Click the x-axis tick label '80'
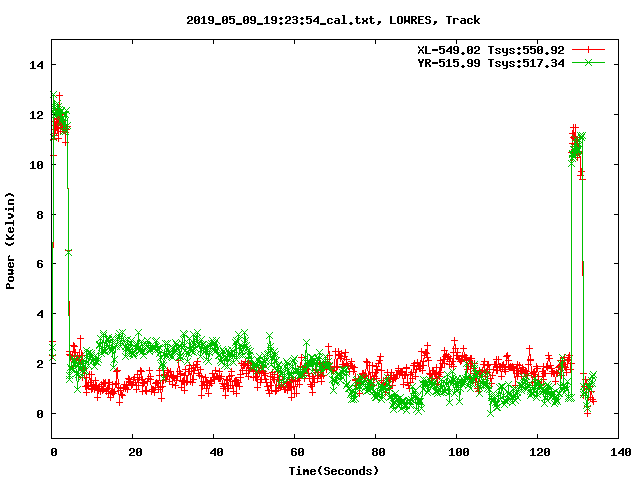The height and width of the screenshot is (480, 640). (x=378, y=452)
